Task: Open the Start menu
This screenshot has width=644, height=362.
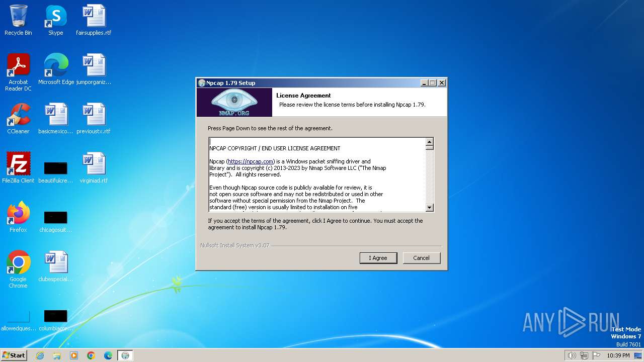Action: 14,355
